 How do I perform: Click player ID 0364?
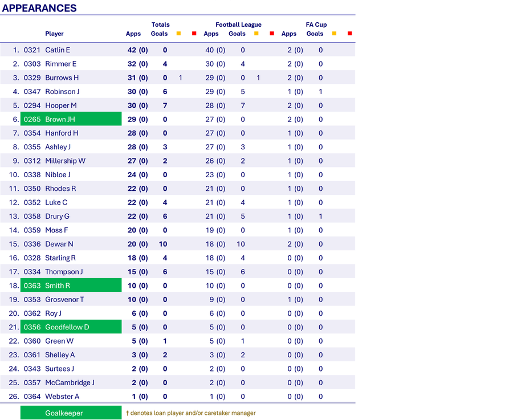[32, 397]
